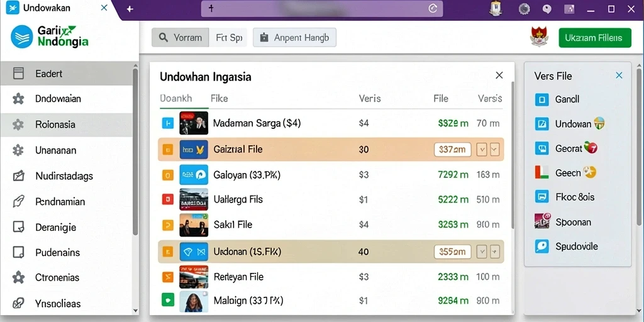Click the Fkoc 8ois icon
The width and height of the screenshot is (644, 322).
click(541, 197)
